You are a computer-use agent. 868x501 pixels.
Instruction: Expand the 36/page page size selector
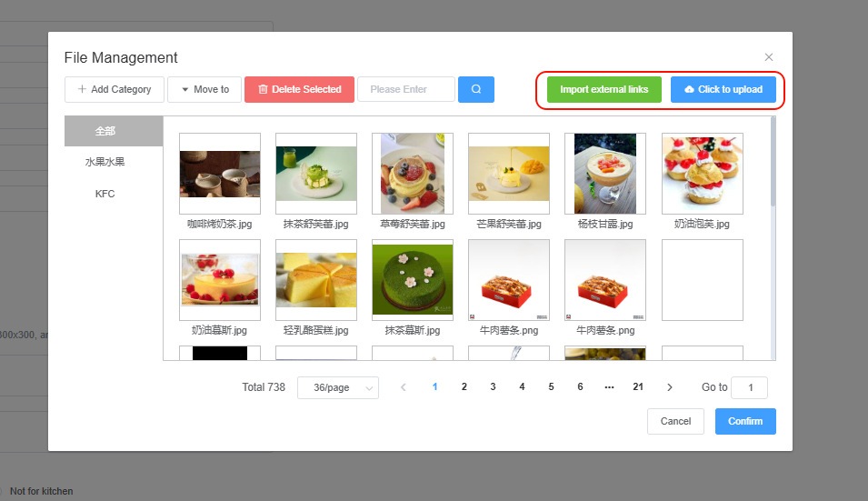click(x=338, y=387)
